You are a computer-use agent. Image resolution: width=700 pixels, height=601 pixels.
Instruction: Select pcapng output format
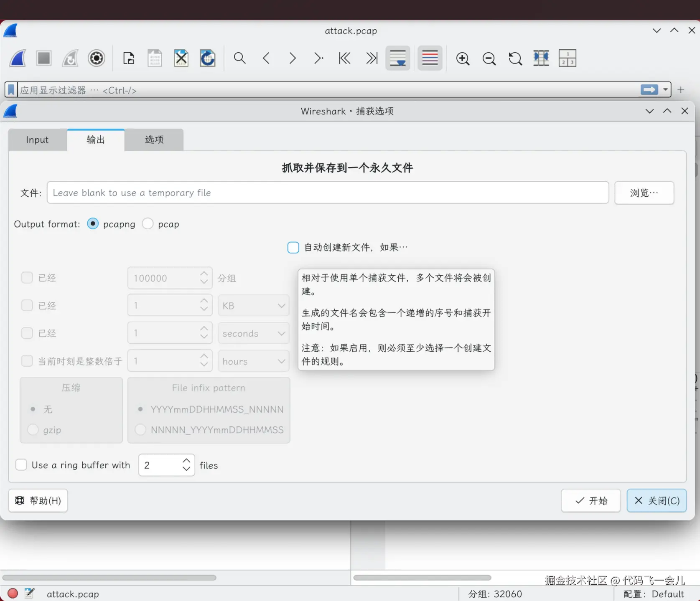[x=93, y=224]
